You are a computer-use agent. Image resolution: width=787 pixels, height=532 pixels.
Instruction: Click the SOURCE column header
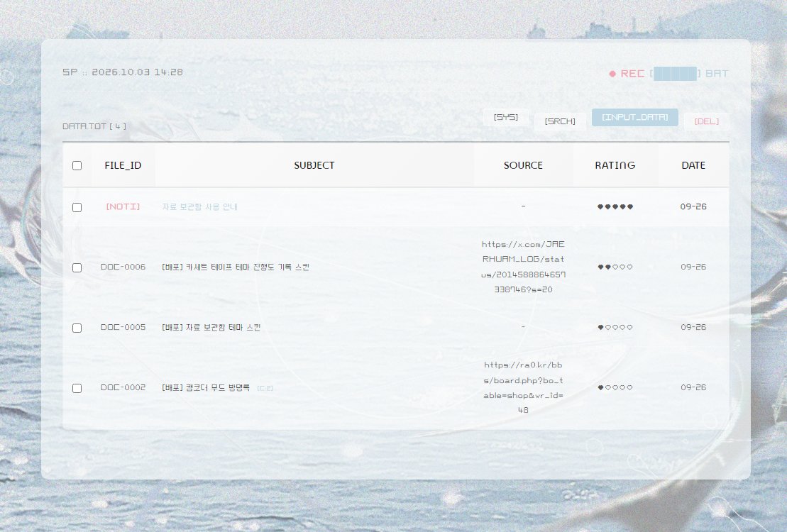tap(523, 165)
